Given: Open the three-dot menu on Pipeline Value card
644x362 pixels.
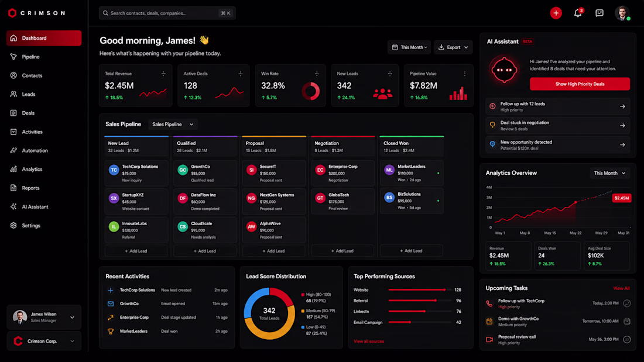Looking at the screenshot, I should [464, 74].
